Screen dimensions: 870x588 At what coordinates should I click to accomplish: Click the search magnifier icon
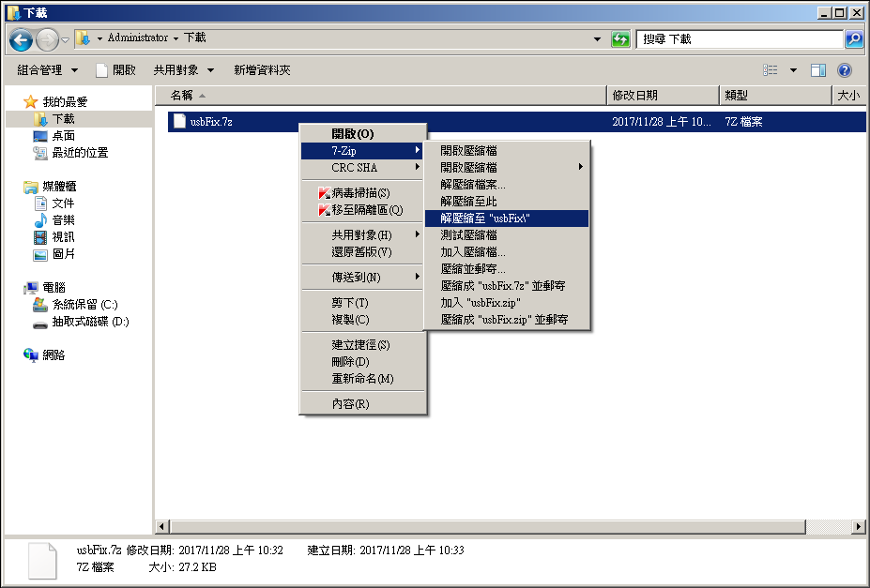[853, 39]
